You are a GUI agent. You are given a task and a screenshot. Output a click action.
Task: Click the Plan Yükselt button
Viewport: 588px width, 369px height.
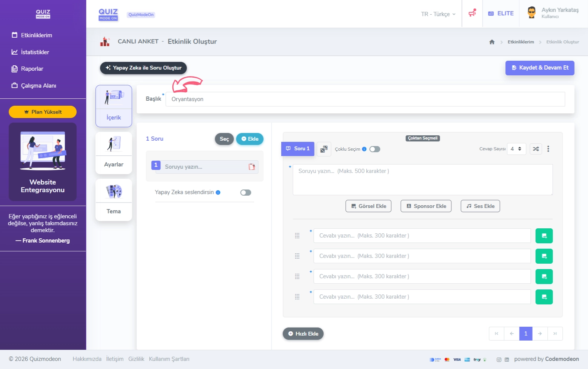pos(43,112)
